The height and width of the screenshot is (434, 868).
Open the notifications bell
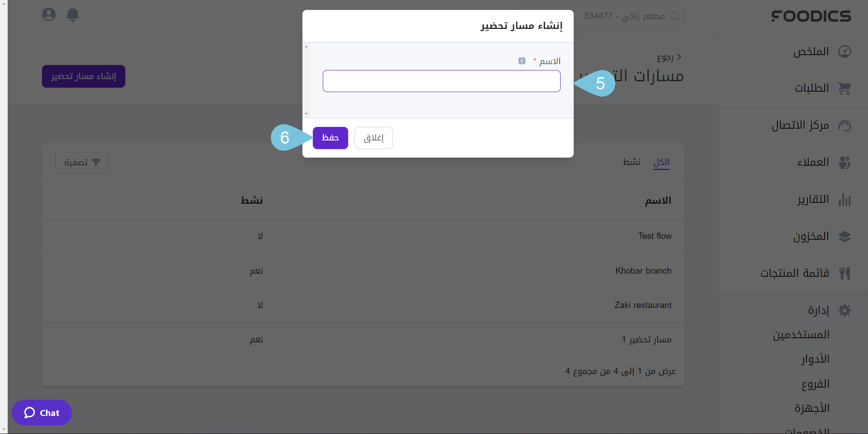(73, 15)
